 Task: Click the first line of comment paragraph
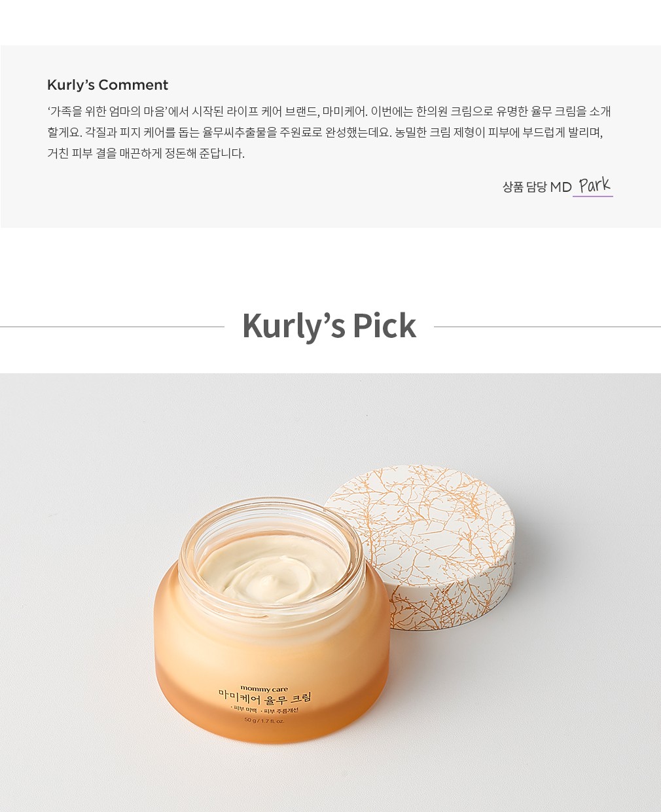click(x=329, y=111)
